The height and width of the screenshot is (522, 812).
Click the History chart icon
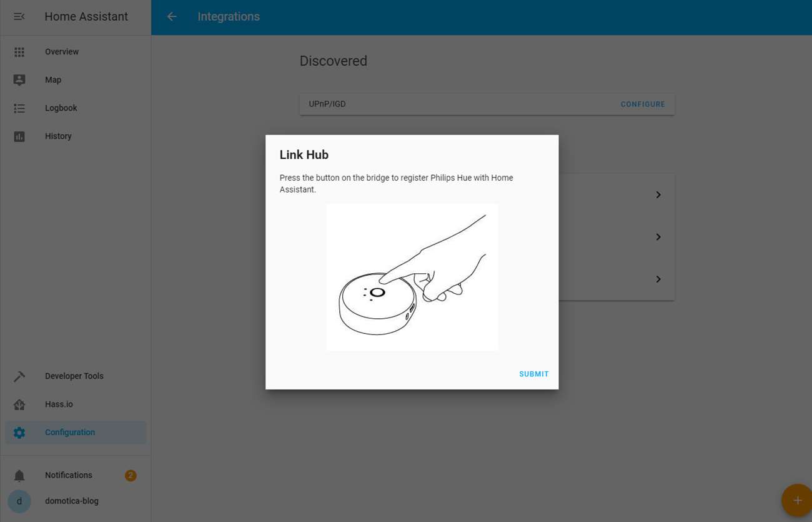pyautogui.click(x=19, y=136)
